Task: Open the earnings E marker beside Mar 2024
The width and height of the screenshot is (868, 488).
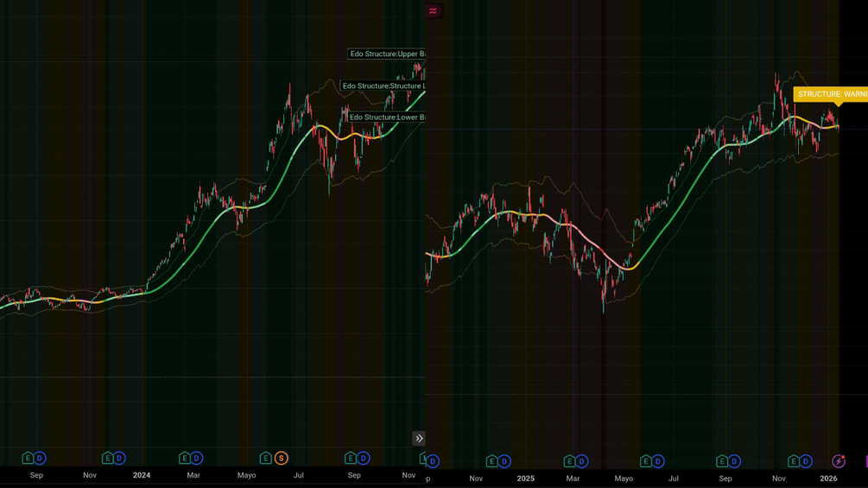Action: (x=184, y=458)
